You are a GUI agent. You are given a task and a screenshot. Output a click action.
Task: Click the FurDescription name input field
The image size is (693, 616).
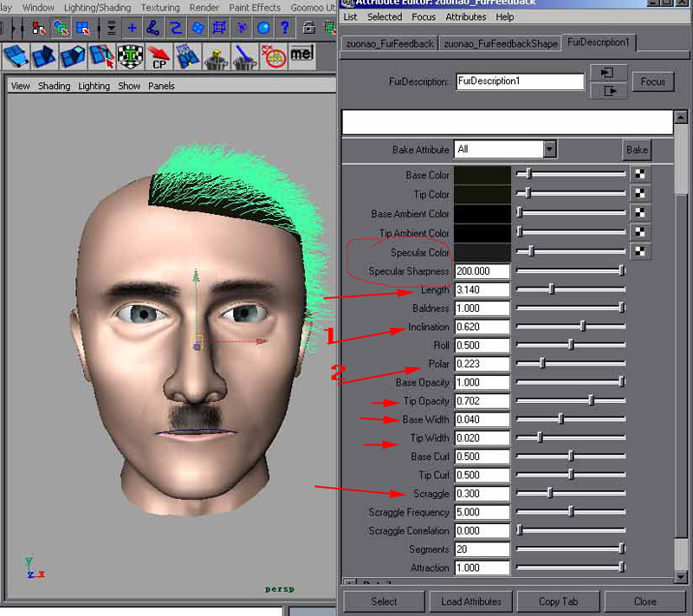(520, 81)
